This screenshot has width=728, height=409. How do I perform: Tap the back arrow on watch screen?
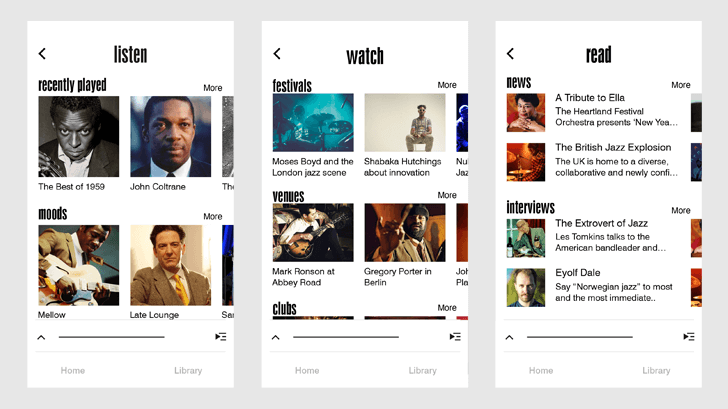tap(277, 54)
